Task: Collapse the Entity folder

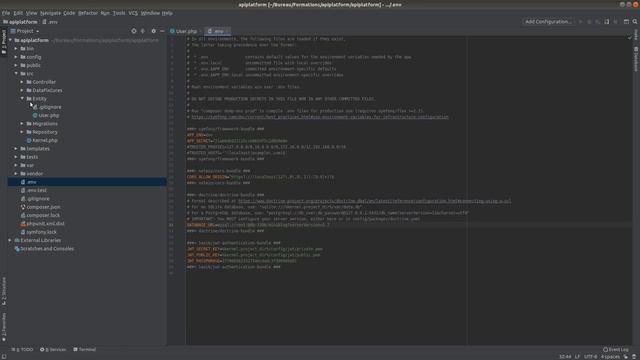Action: coord(22,98)
